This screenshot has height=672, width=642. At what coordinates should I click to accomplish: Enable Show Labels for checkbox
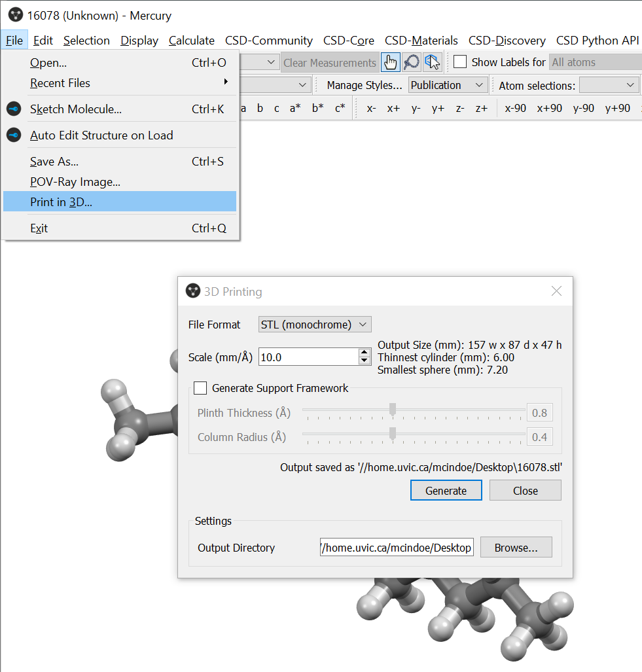460,62
